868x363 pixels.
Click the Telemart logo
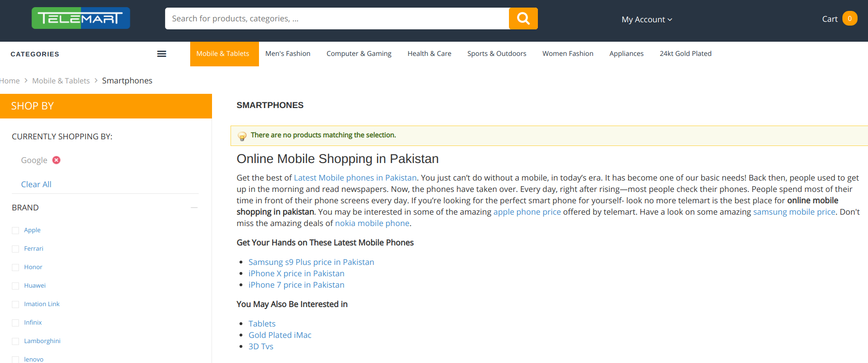(x=81, y=18)
